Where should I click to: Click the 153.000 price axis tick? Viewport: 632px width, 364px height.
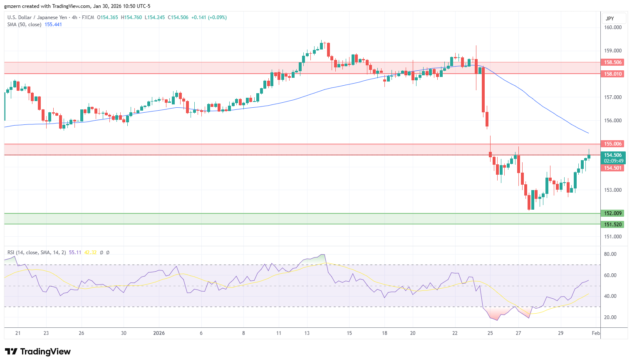[613, 190]
